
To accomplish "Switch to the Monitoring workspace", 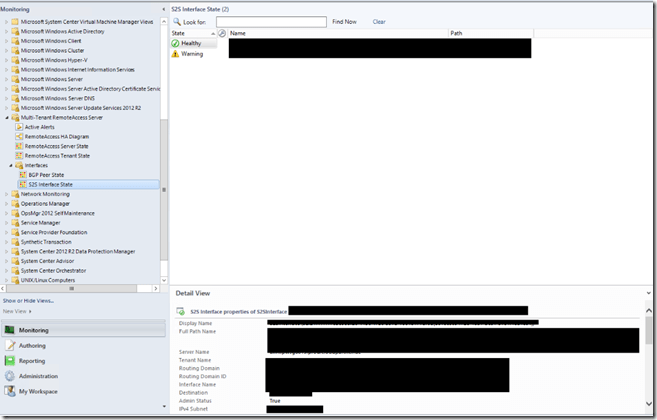I will pyautogui.click(x=33, y=330).
